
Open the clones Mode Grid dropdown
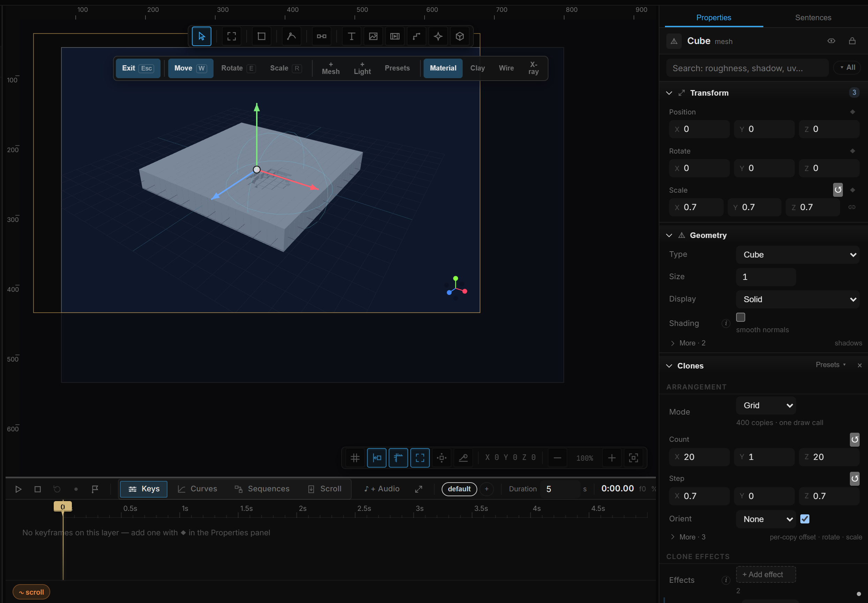[x=766, y=405]
